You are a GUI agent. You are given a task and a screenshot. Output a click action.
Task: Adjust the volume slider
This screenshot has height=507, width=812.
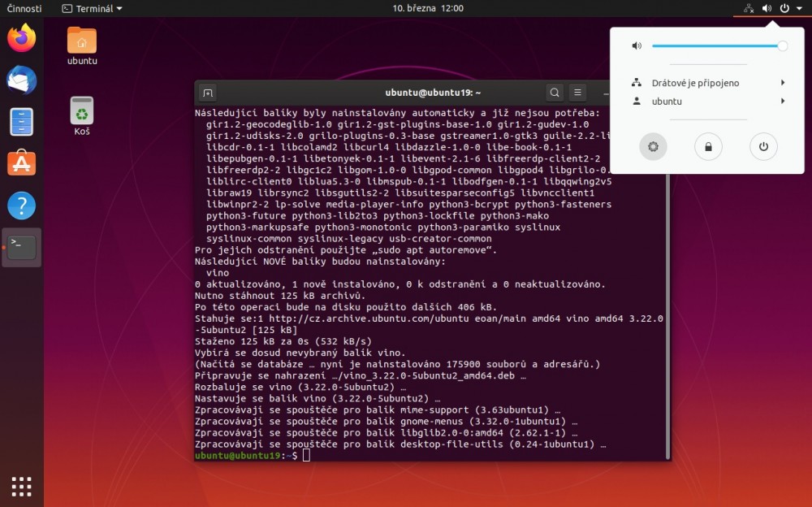click(x=716, y=46)
